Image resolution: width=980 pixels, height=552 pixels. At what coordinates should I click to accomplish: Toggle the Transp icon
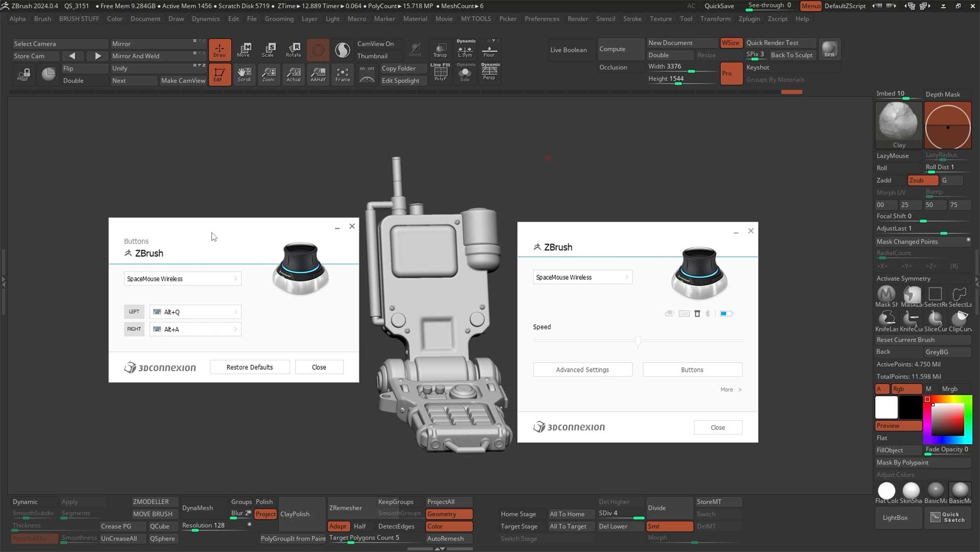coord(440,50)
